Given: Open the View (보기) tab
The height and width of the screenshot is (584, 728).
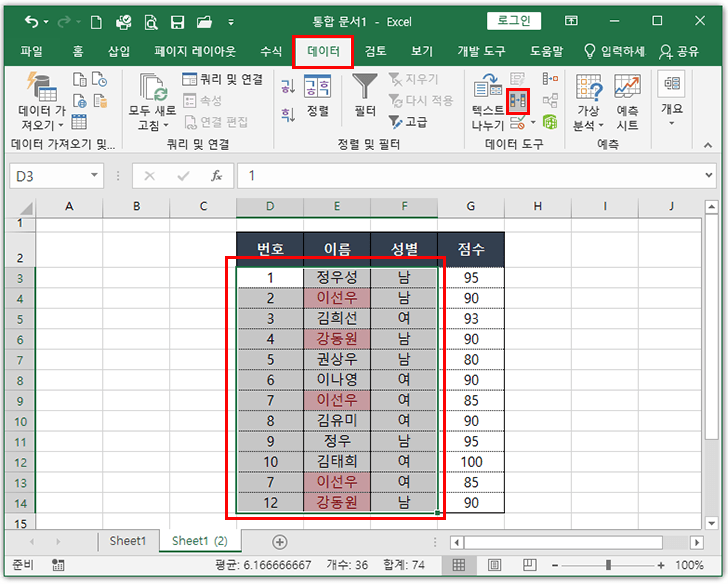Looking at the screenshot, I should tap(422, 51).
